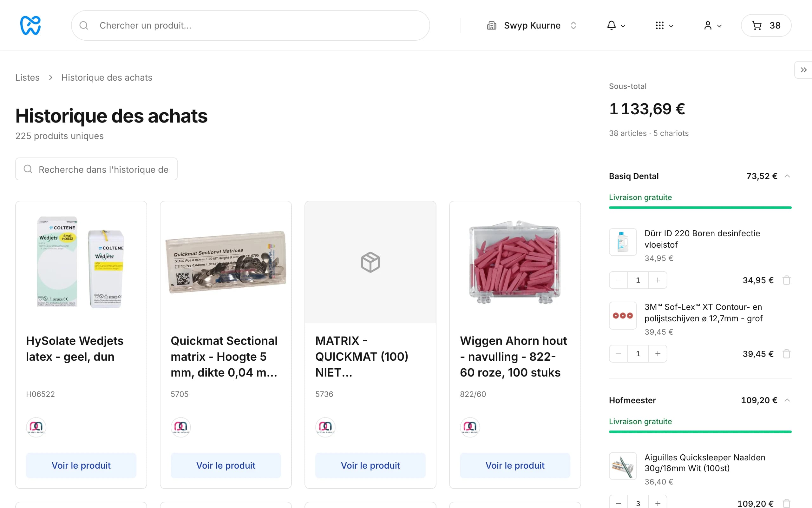Open Wiggen Ahorn hout wedges image
The width and height of the screenshot is (812, 508).
click(x=515, y=262)
